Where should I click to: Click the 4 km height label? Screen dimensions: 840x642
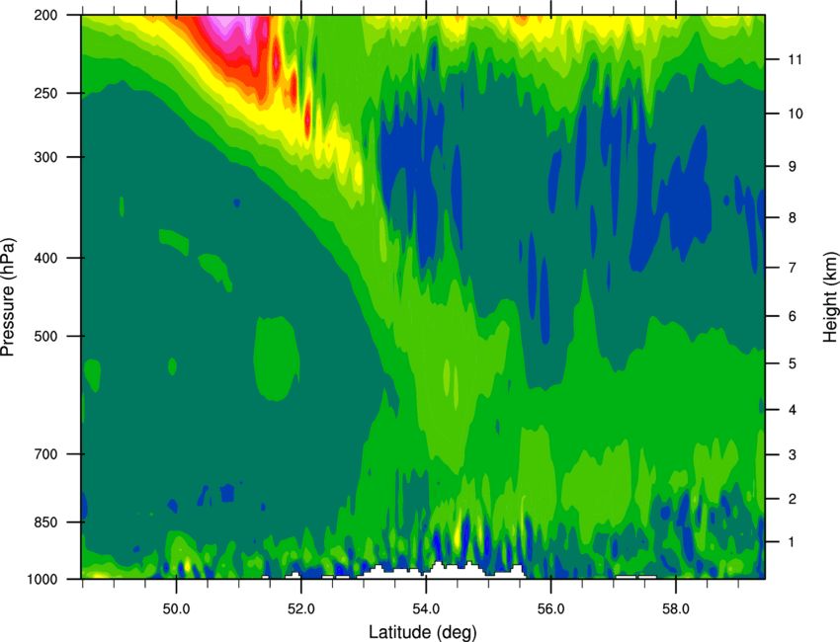click(x=792, y=410)
